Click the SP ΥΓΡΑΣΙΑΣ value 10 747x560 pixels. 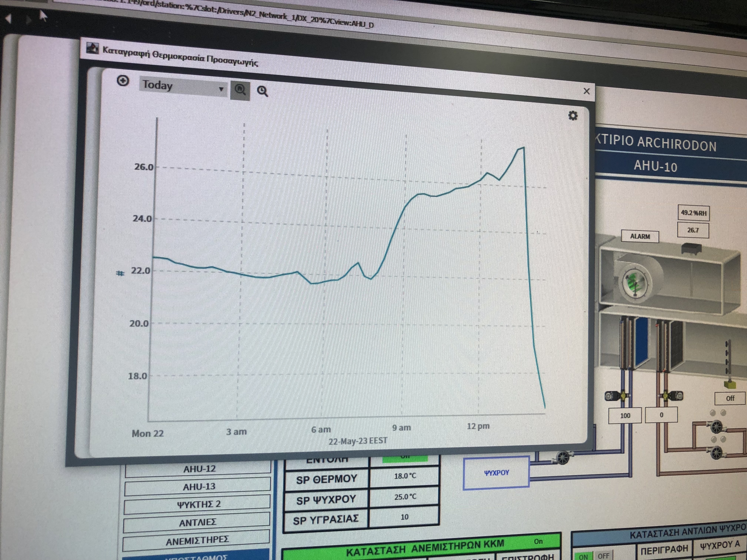(404, 517)
